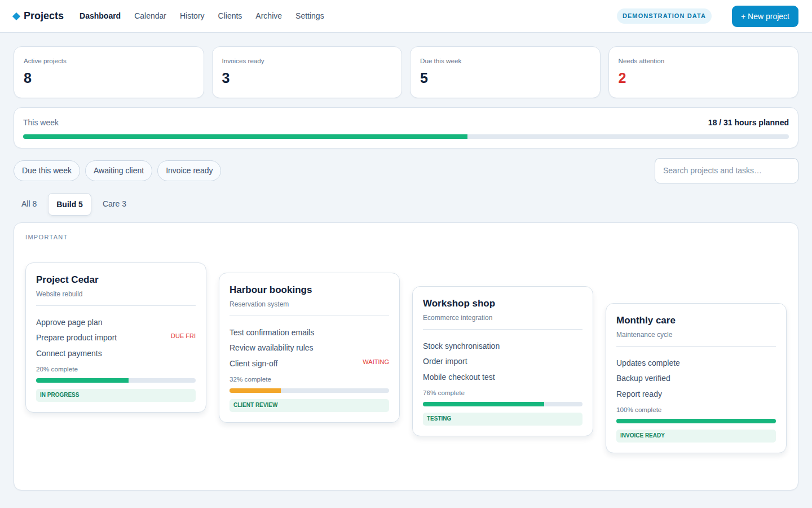
Task: Click the CLIENT REVIEW status badge
Action: [309, 405]
